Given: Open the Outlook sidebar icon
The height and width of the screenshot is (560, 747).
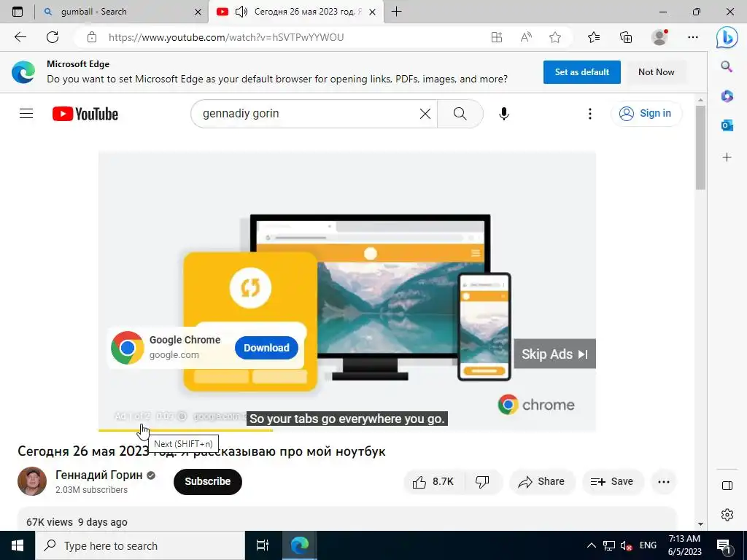Looking at the screenshot, I should (x=727, y=125).
